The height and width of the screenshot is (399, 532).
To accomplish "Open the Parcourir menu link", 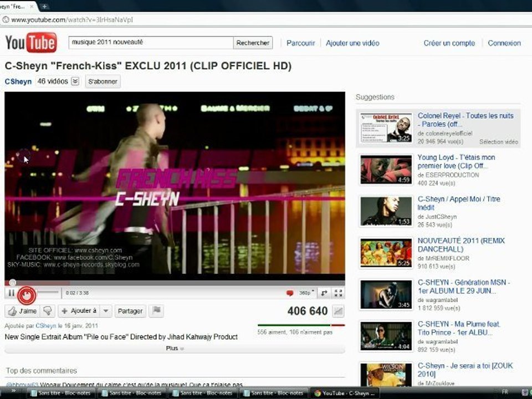I will point(300,43).
